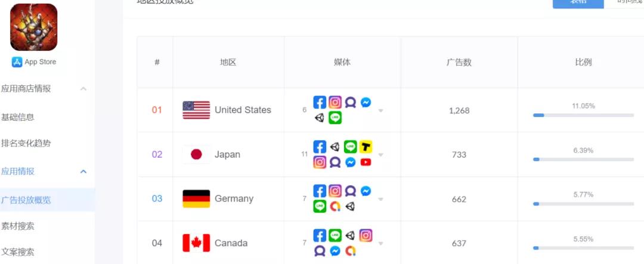Image resolution: width=644 pixels, height=264 pixels.
Task: Select the Instagram icon in United States row
Action: point(335,103)
